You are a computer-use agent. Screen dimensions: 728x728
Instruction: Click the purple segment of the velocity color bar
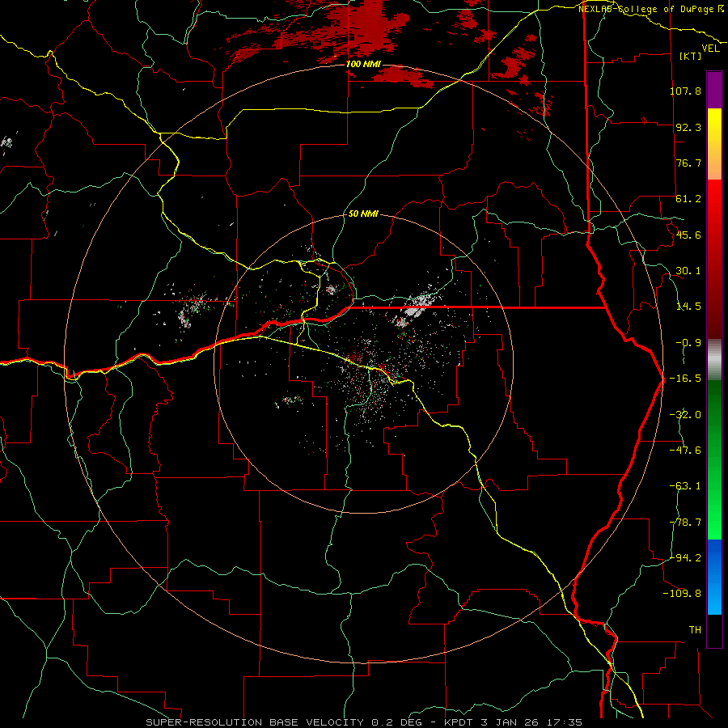pyautogui.click(x=714, y=90)
